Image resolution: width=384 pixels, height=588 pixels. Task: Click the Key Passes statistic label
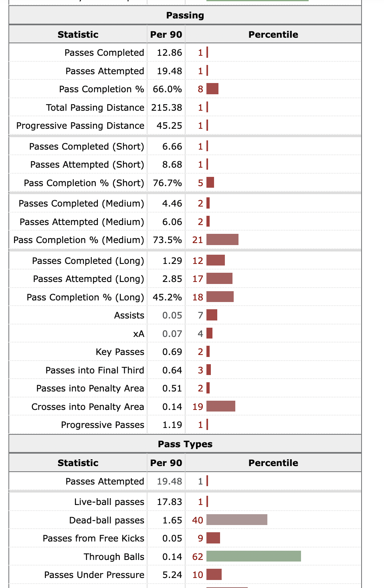(x=120, y=352)
